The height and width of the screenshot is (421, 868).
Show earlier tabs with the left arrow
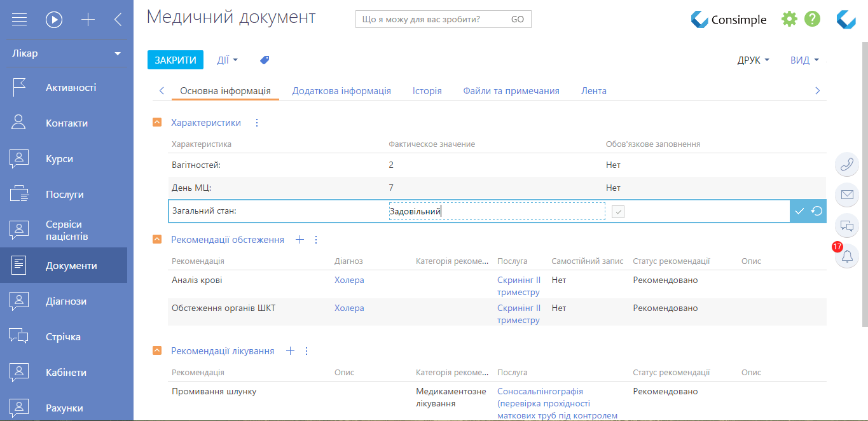[162, 91]
